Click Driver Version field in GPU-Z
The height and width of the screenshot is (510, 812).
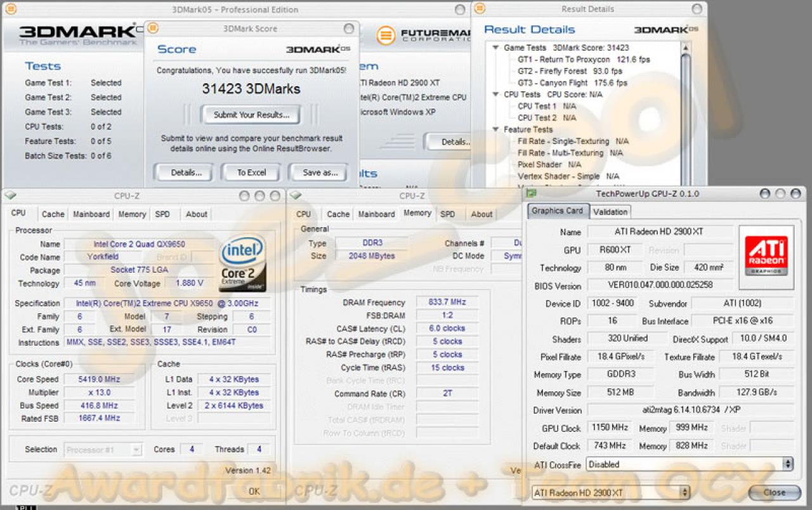(691, 411)
